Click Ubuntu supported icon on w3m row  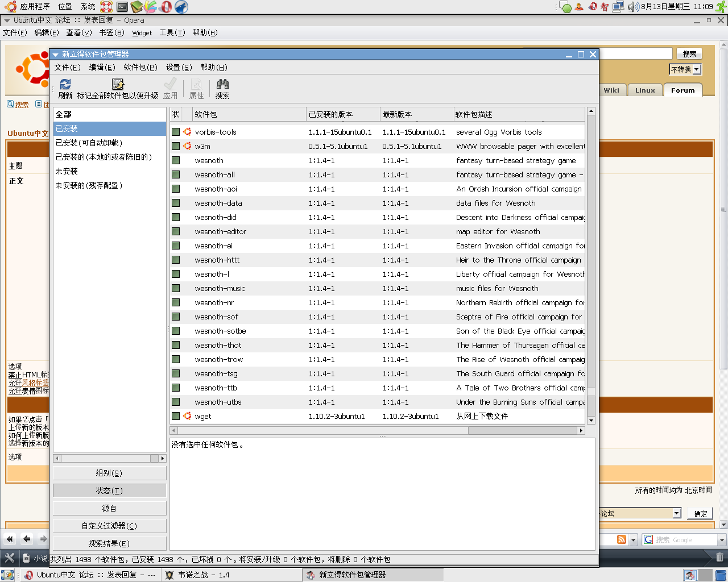(x=187, y=146)
